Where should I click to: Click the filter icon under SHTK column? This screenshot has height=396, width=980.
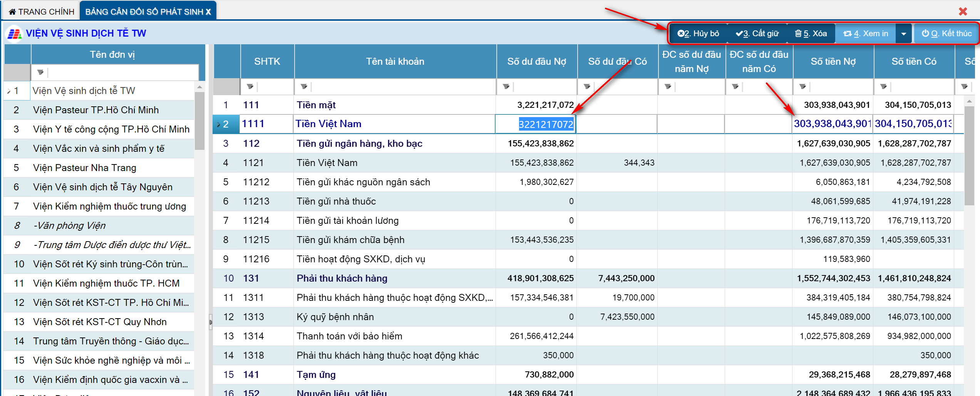point(250,87)
